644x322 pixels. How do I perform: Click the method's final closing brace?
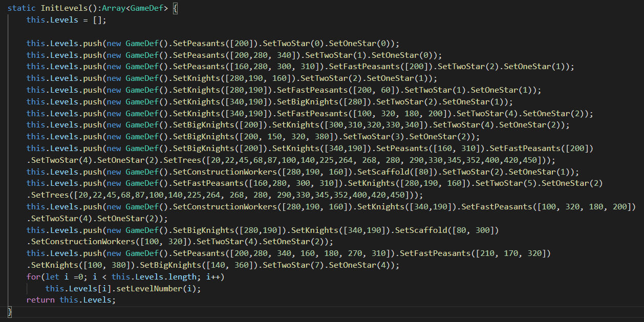tap(10, 312)
